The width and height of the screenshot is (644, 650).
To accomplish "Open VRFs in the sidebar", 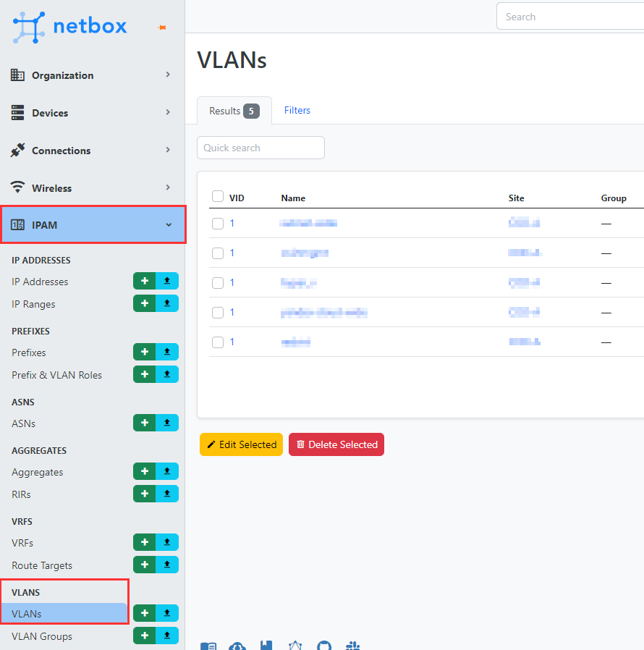I will coord(22,543).
